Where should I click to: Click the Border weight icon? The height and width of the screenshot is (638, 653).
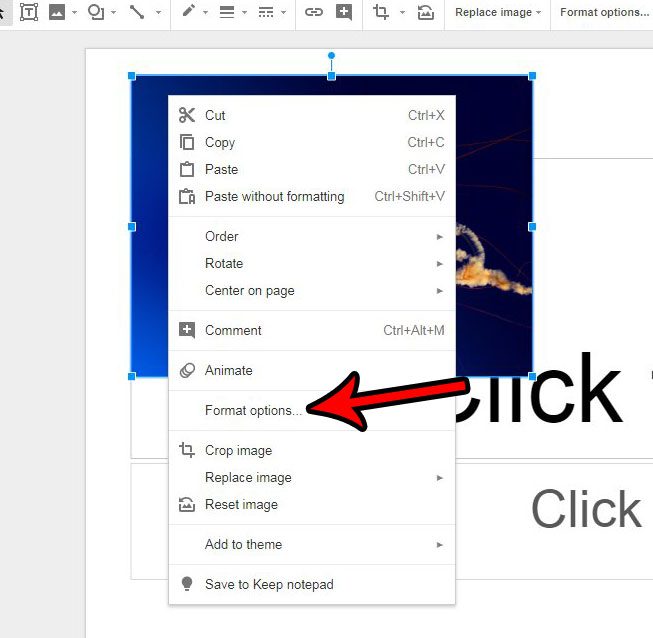[227, 12]
